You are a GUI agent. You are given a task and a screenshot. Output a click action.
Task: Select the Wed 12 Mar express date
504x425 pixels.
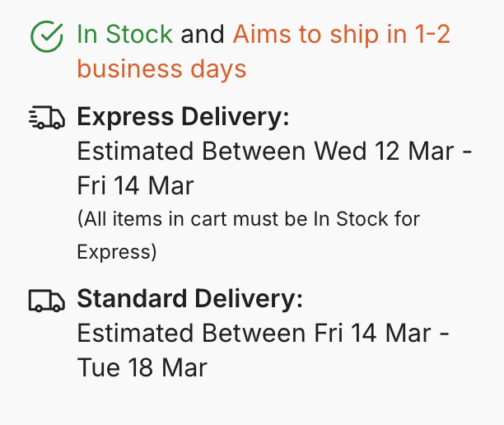point(384,152)
